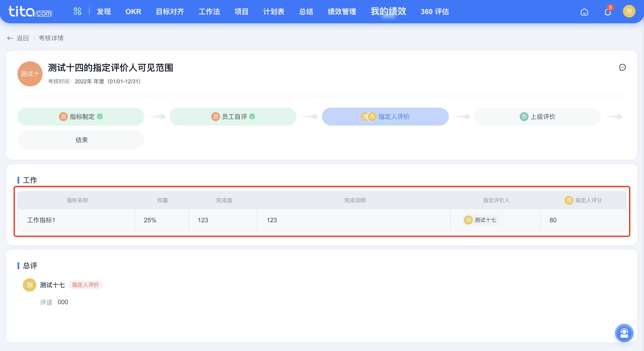Select 工作法 in the top navigation

click(x=209, y=12)
